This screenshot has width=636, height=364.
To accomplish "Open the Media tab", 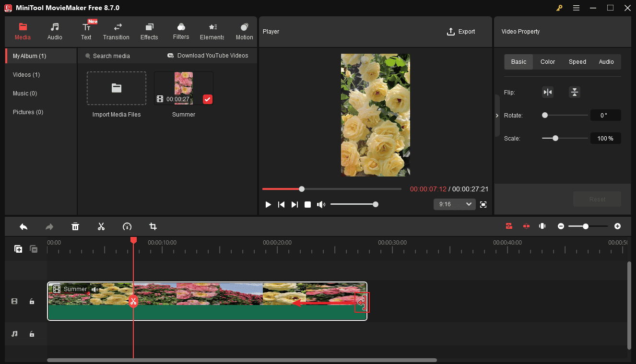I will click(x=23, y=31).
